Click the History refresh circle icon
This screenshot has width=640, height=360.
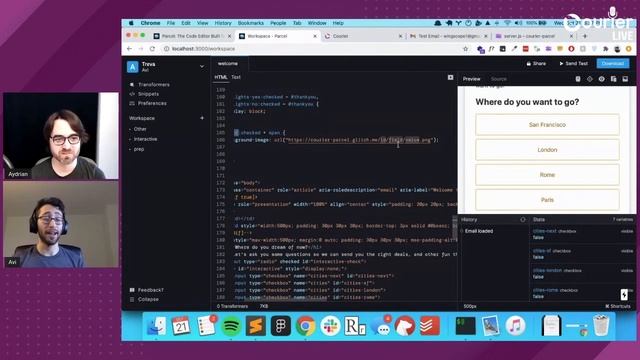[x=523, y=220]
